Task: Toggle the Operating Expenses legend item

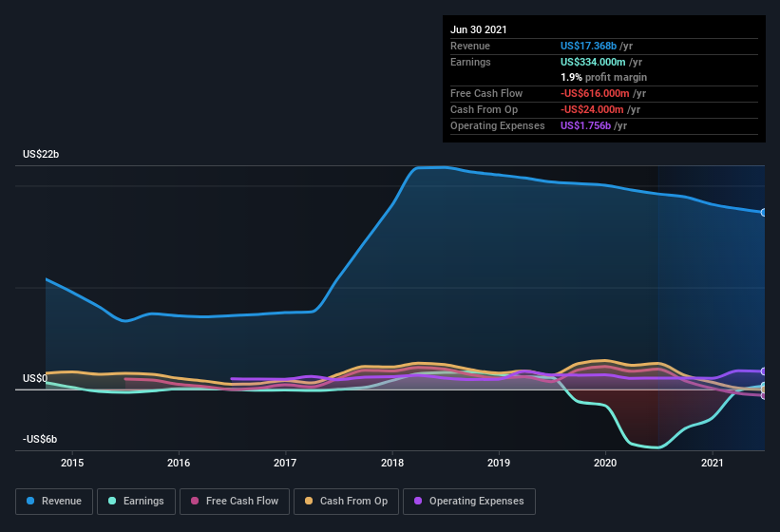Action: (x=469, y=502)
